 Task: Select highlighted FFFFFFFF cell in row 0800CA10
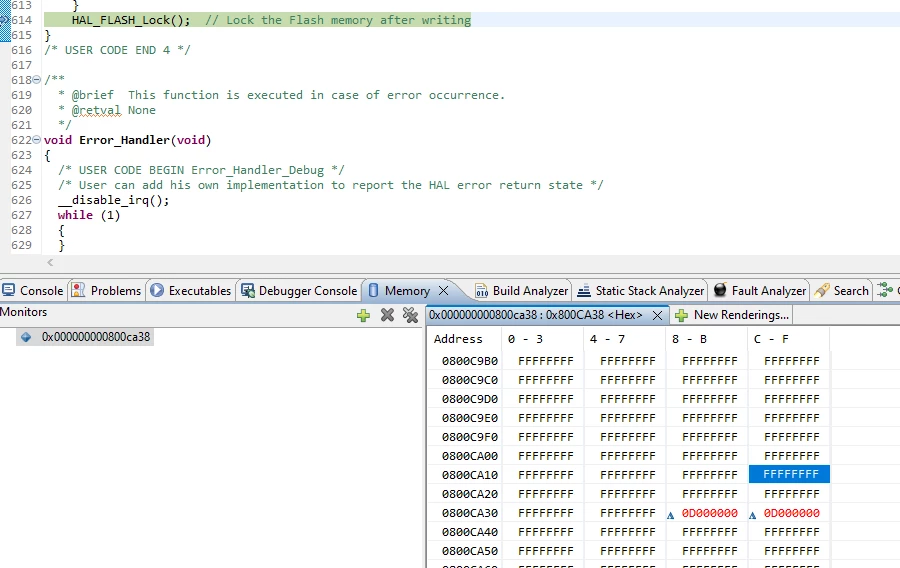789,474
